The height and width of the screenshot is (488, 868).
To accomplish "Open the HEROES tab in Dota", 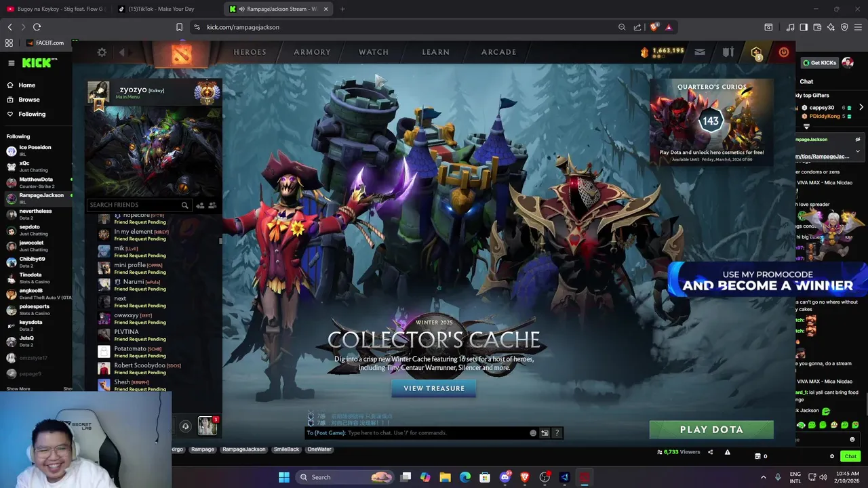I will (x=250, y=52).
